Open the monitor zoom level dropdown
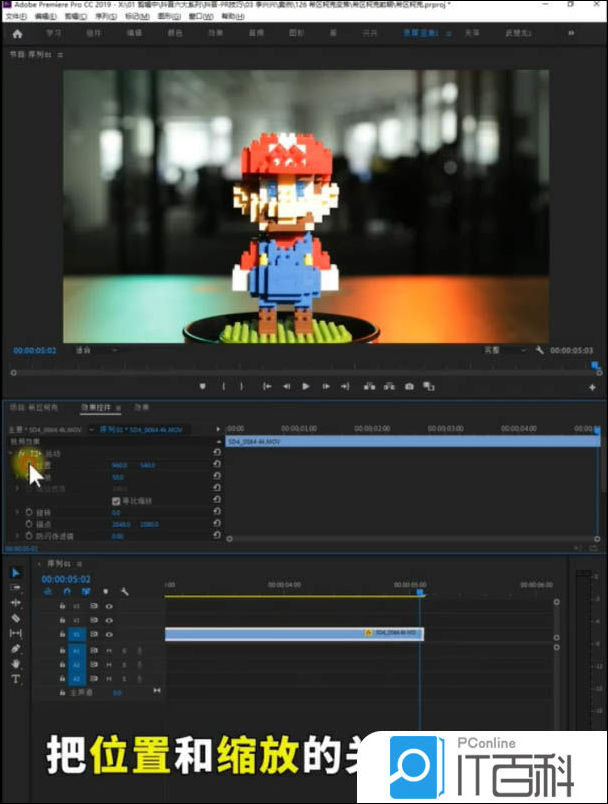 (x=97, y=351)
